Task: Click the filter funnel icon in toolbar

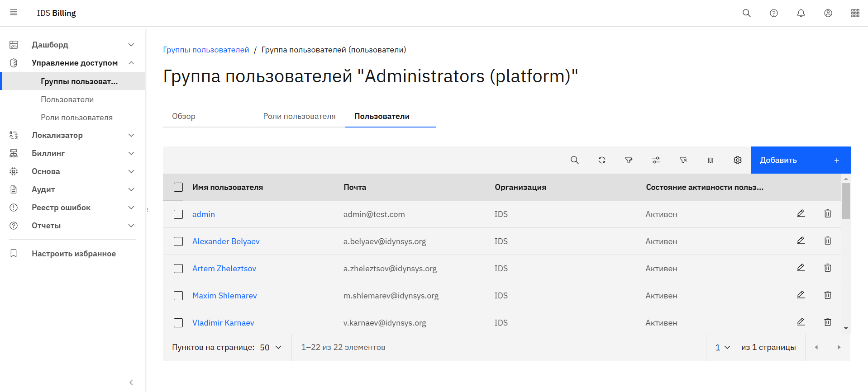Action: pyautogui.click(x=629, y=160)
